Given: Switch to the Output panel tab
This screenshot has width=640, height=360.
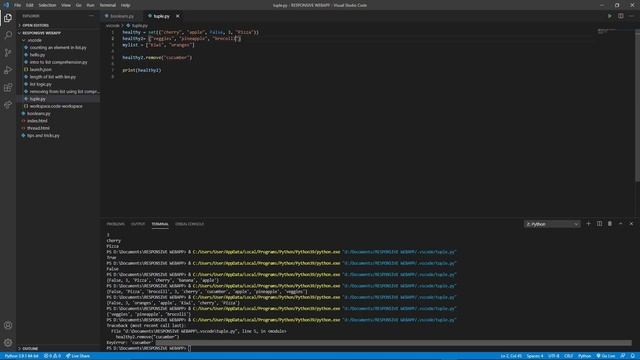Looking at the screenshot, I should coord(138,224).
